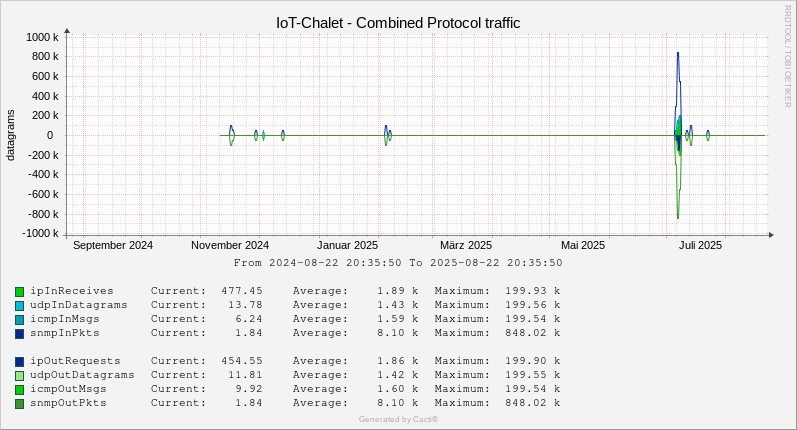
Task: Click the datagrams vertical axis label
Action: tap(10, 135)
